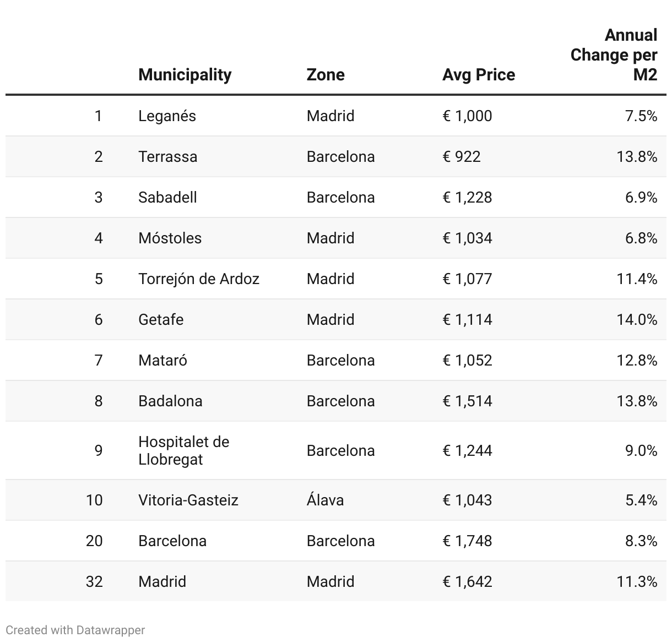Click the € 1,748 price for Barcelona
The height and width of the screenshot is (643, 672).
click(467, 541)
